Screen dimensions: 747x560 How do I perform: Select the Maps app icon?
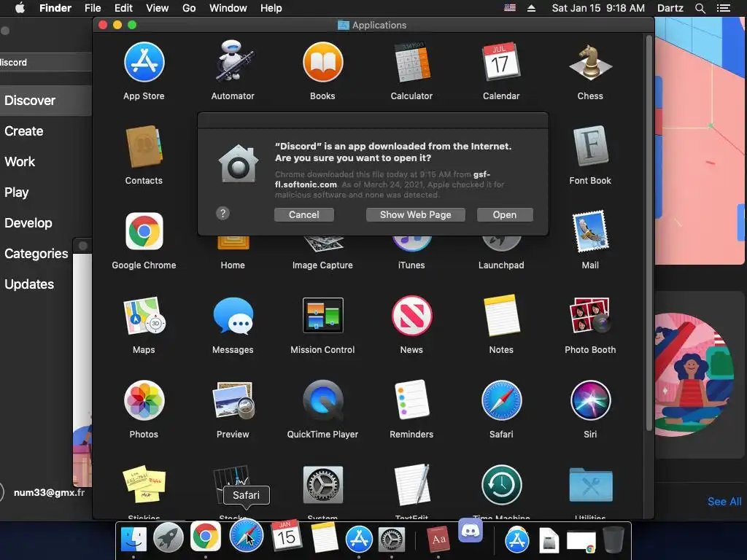tap(144, 316)
